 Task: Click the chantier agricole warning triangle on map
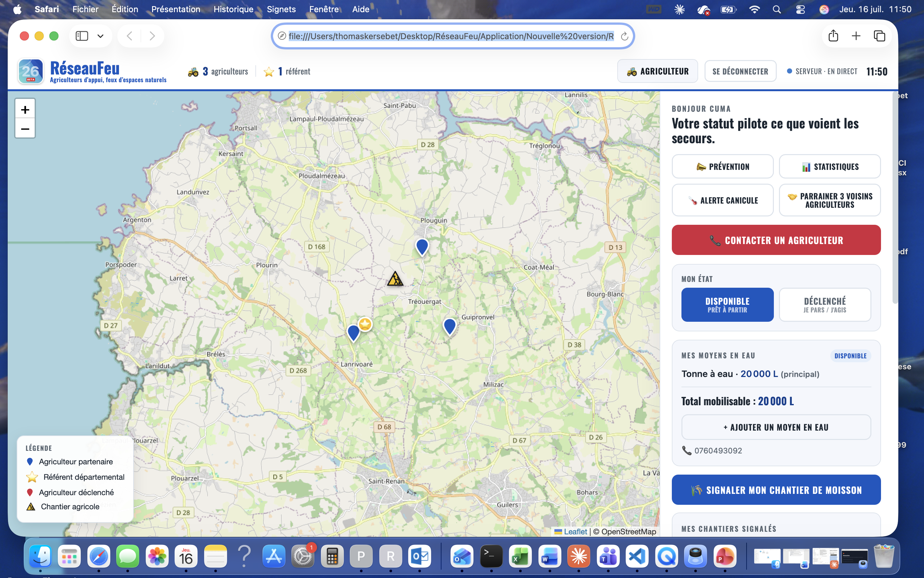[395, 279]
